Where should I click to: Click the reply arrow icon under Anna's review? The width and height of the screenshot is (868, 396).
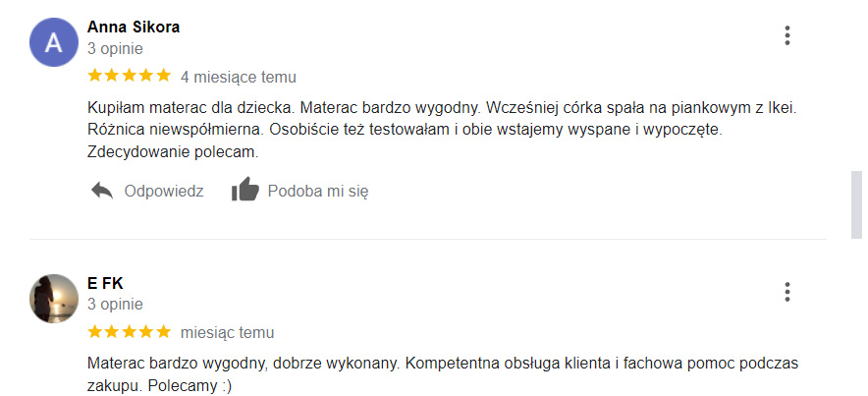(102, 191)
